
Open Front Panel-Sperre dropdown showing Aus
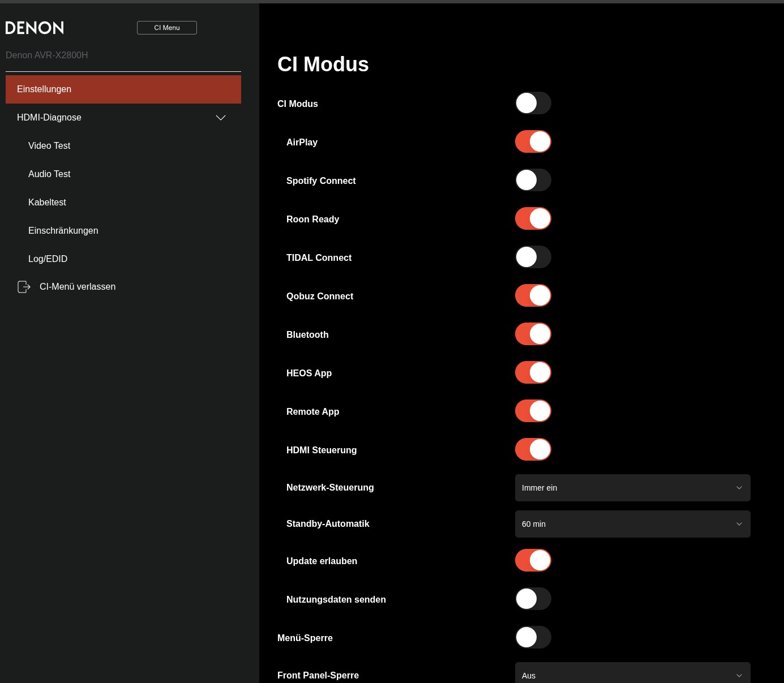pyautogui.click(x=633, y=673)
